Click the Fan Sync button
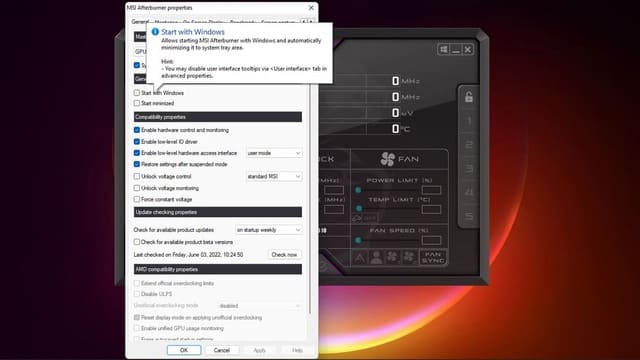 coord(433,257)
